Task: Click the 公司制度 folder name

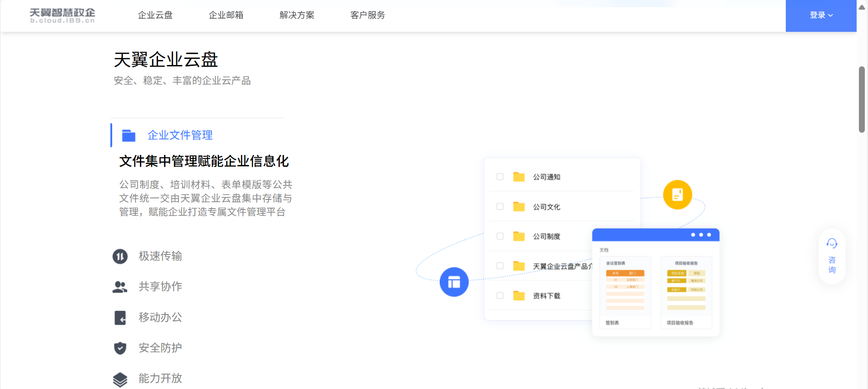Action: [546, 236]
